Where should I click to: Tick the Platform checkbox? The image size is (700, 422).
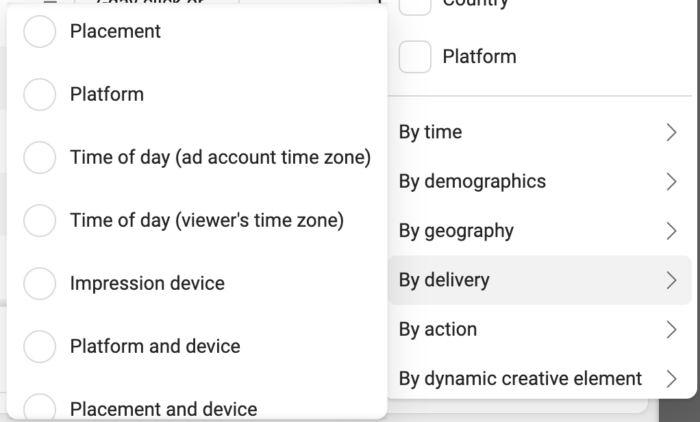(415, 57)
